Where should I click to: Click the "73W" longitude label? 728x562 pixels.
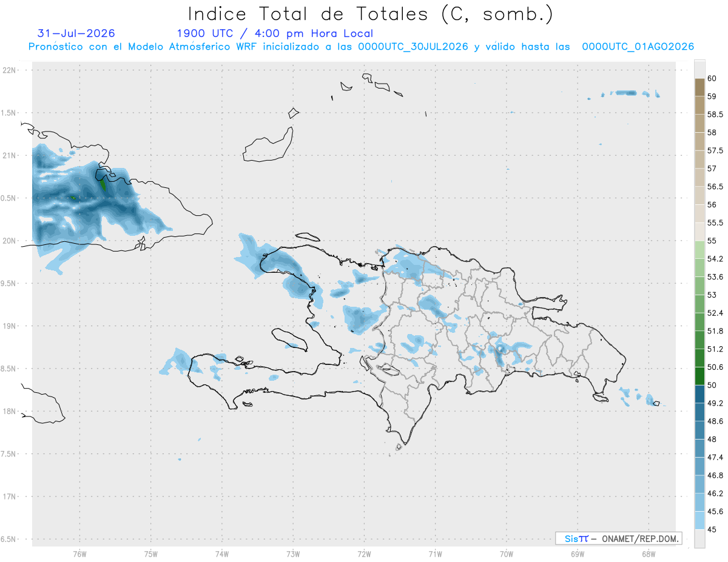[x=293, y=554]
